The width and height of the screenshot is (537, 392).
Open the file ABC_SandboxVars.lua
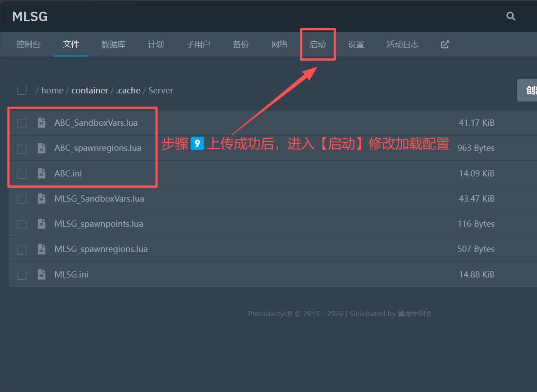pos(96,123)
